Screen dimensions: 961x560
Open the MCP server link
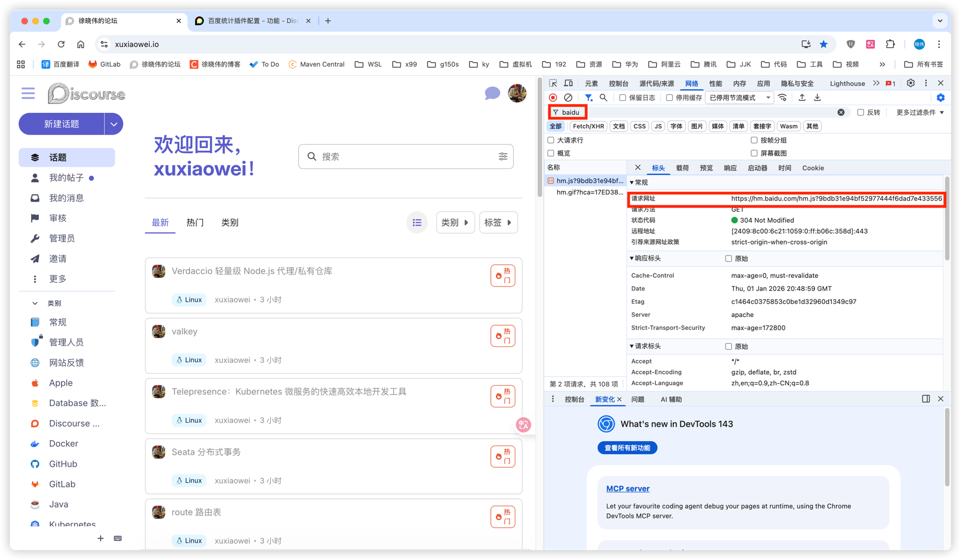coord(628,489)
